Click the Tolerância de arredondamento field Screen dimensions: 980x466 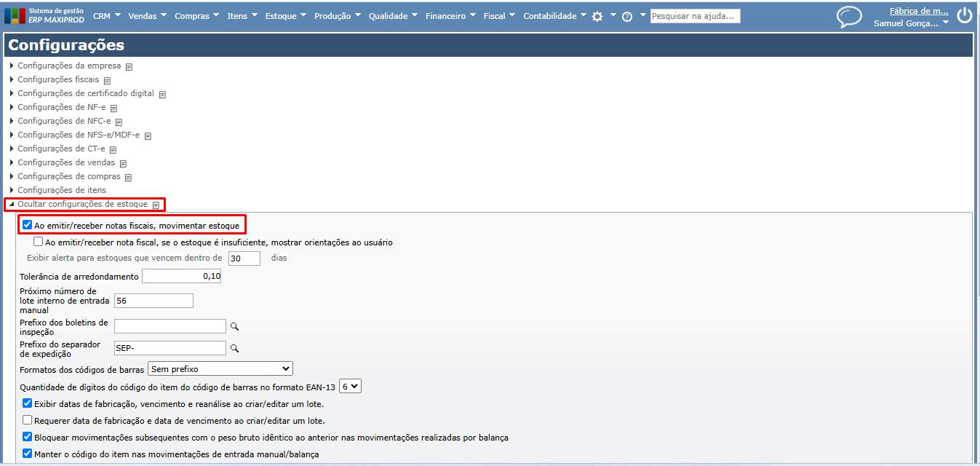pyautogui.click(x=181, y=277)
